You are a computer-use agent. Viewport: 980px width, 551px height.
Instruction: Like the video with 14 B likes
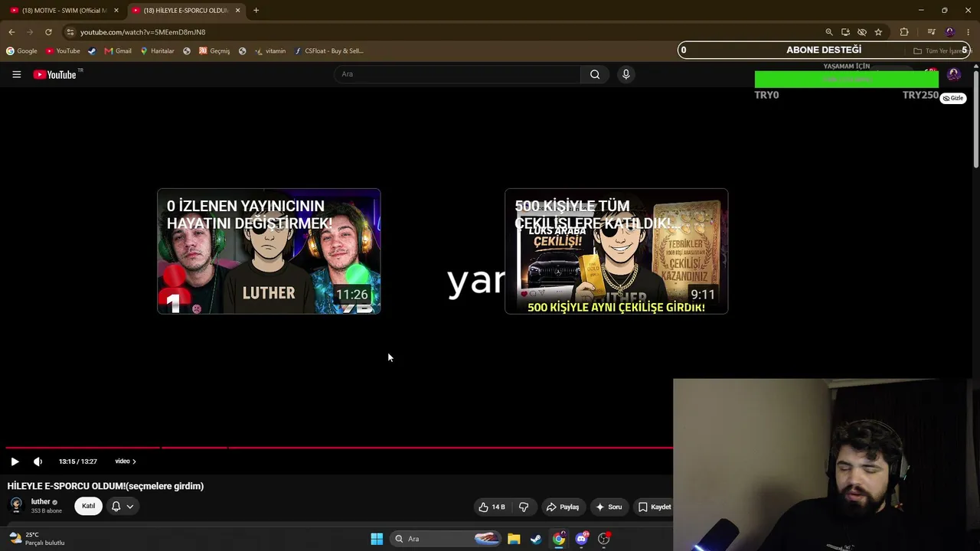pyautogui.click(x=492, y=507)
